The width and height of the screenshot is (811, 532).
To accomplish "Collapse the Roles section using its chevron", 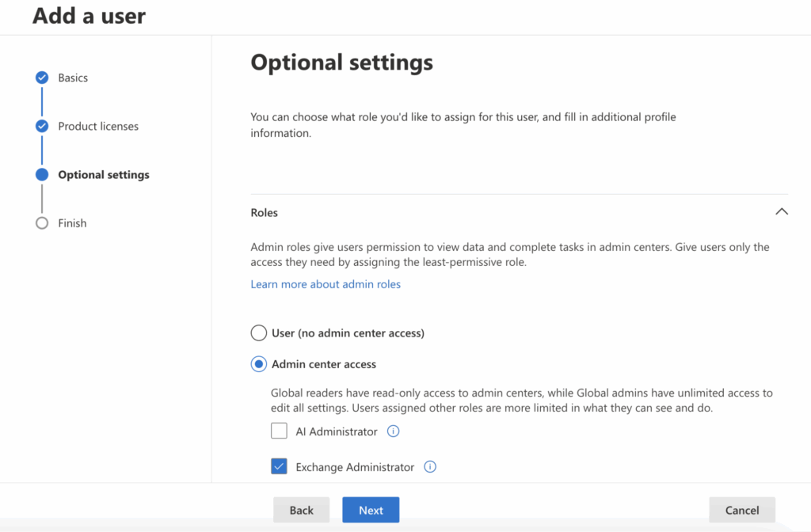I will (x=782, y=211).
